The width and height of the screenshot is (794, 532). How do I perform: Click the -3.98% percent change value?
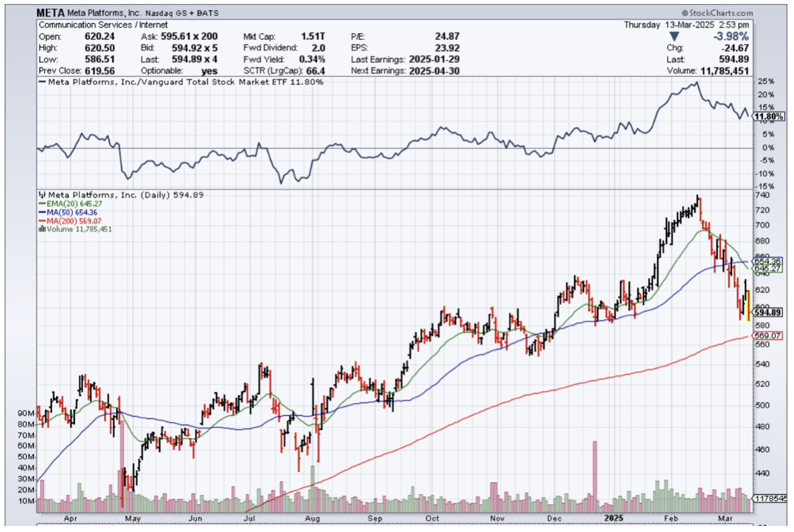coord(732,36)
